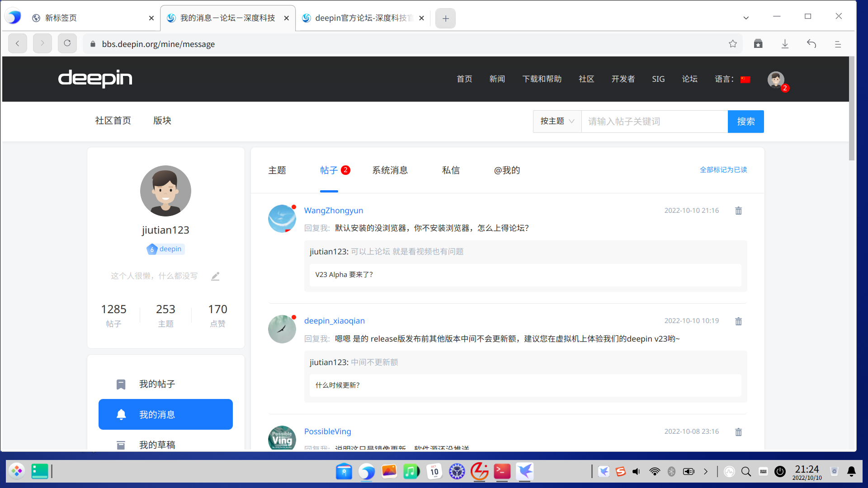Click 全部标记为已读 link

(x=723, y=170)
